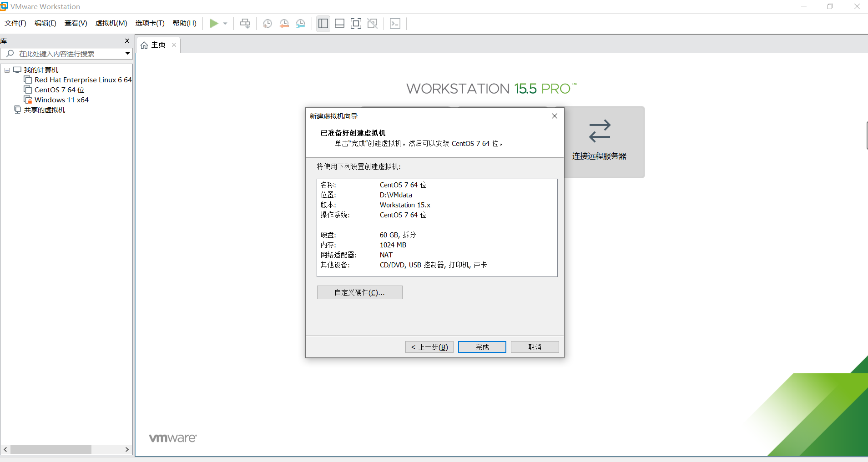Switch to the 主页 tab
This screenshot has height=462, width=868.
point(158,45)
